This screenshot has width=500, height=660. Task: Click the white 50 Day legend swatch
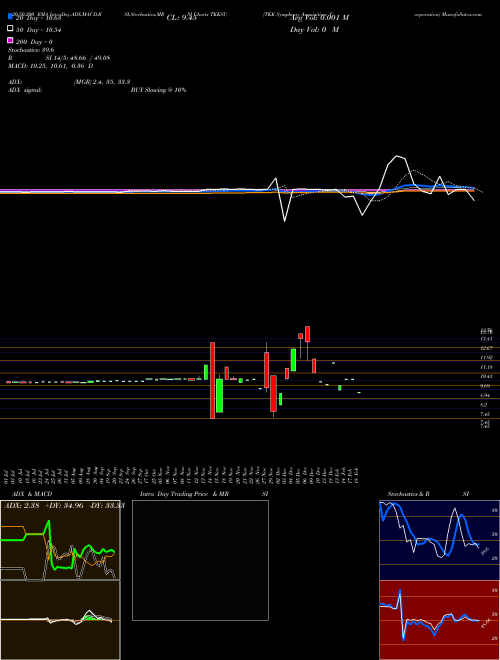[10, 29]
